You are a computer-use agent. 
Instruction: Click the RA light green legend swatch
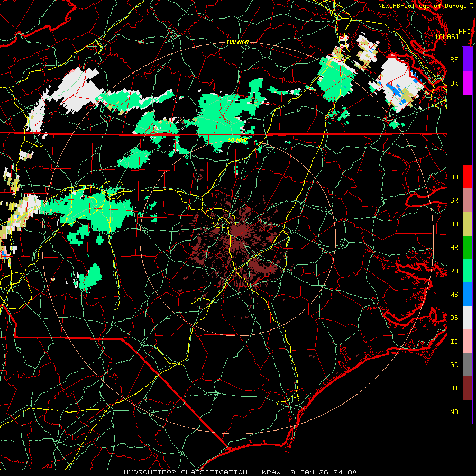pyautogui.click(x=467, y=271)
